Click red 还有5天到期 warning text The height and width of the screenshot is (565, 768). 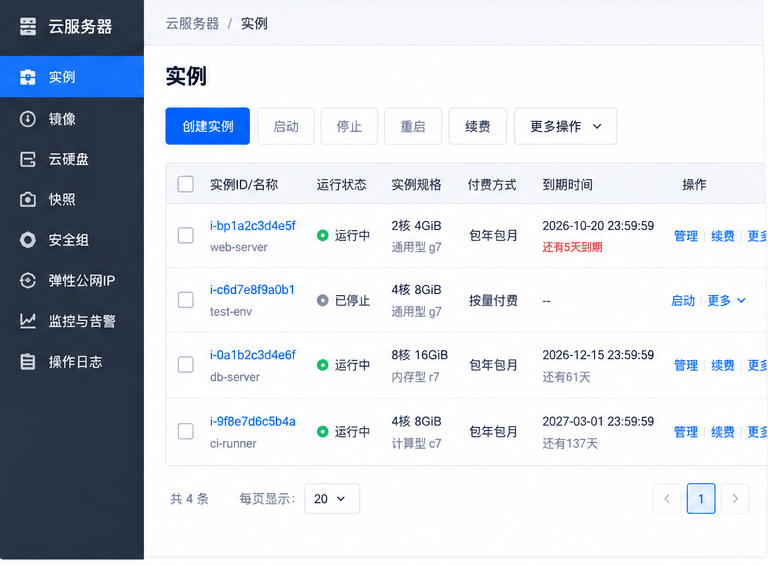pos(572,247)
